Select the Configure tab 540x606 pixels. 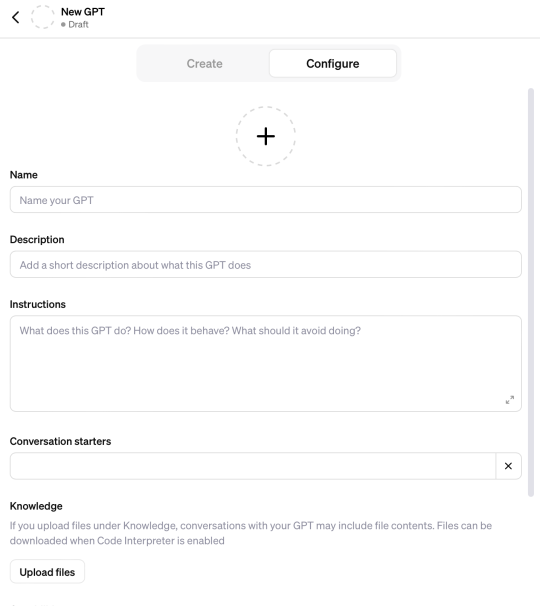[332, 63]
